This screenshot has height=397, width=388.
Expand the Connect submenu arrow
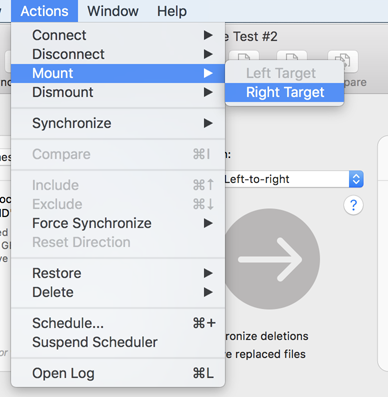coord(208,35)
